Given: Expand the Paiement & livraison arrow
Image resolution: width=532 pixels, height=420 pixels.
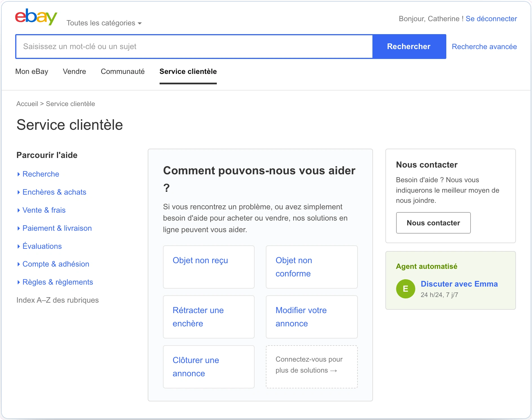Looking at the screenshot, I should point(19,228).
